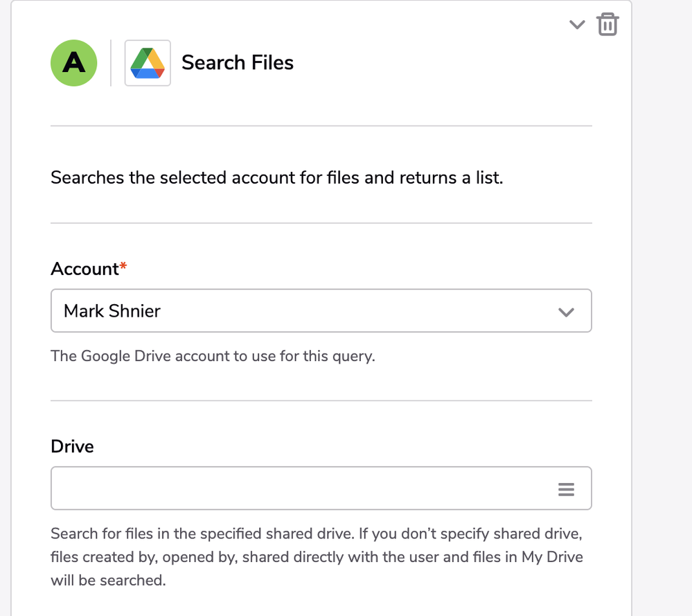Click the description about returning a file list
The height and width of the screenshot is (616, 692).
click(276, 177)
